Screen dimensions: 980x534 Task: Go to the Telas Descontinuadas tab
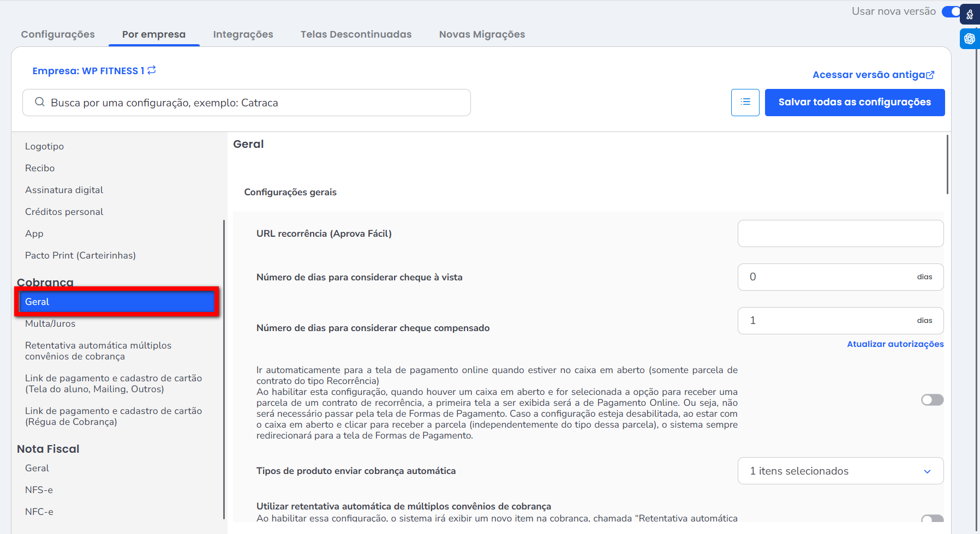[x=356, y=34]
